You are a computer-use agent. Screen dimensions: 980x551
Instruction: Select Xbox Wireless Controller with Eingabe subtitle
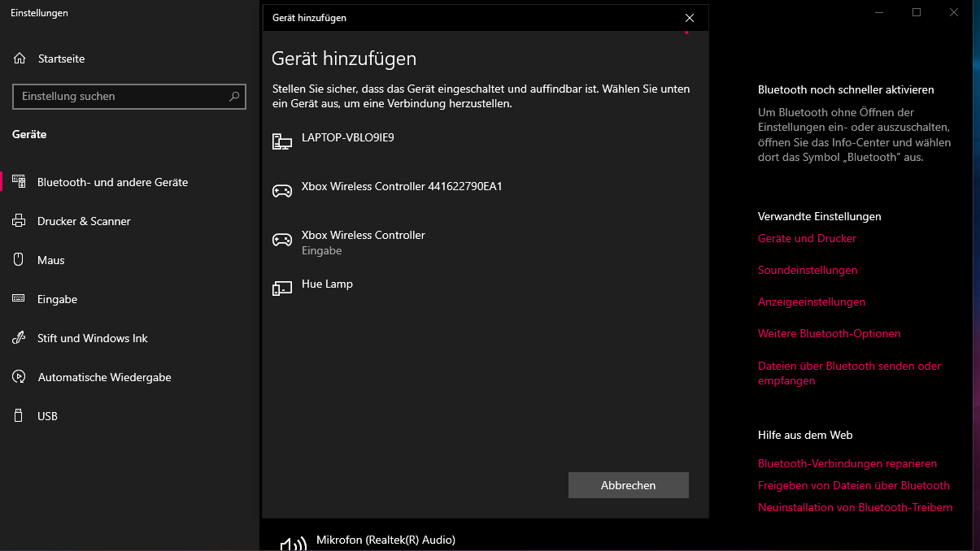(486, 242)
